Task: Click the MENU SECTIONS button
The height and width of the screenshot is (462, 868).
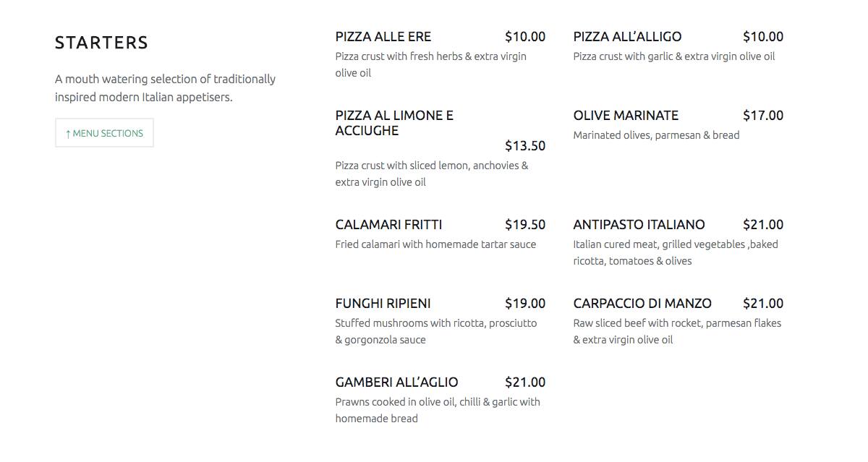Action: coord(103,132)
